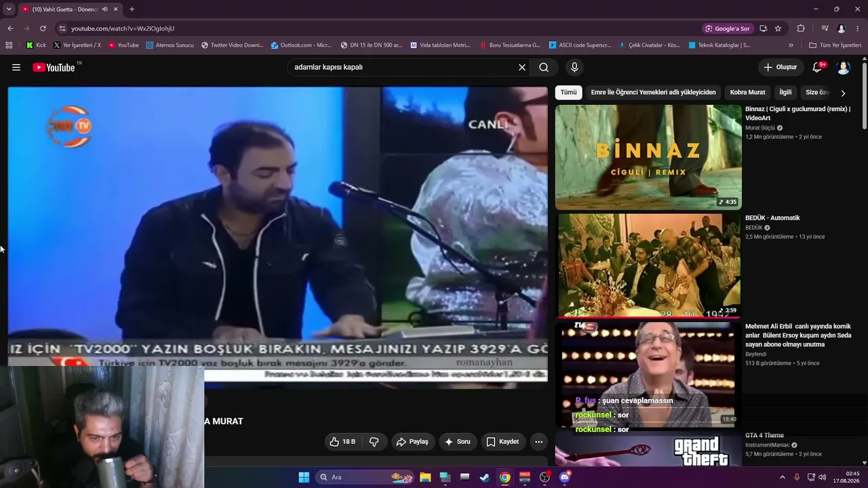This screenshot has height=488, width=868.
Task: Click the Chrome icon in the taskbar
Action: pyautogui.click(x=505, y=477)
